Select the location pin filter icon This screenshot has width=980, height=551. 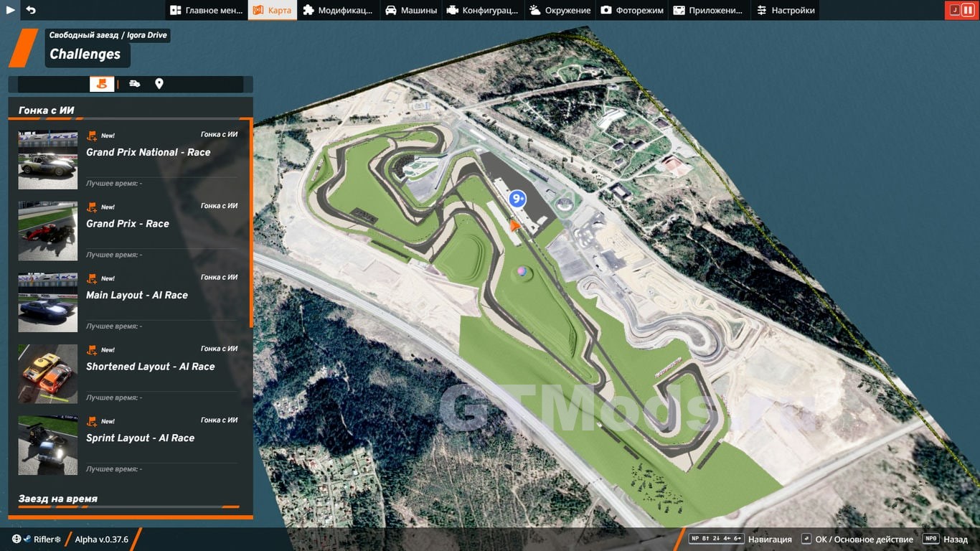point(159,84)
